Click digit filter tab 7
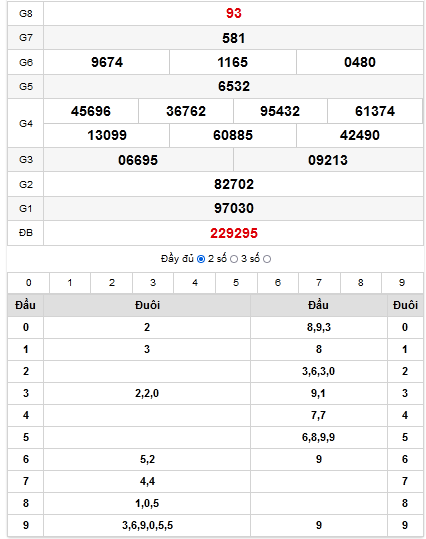Screen dimensions: 426x539 coord(319,283)
